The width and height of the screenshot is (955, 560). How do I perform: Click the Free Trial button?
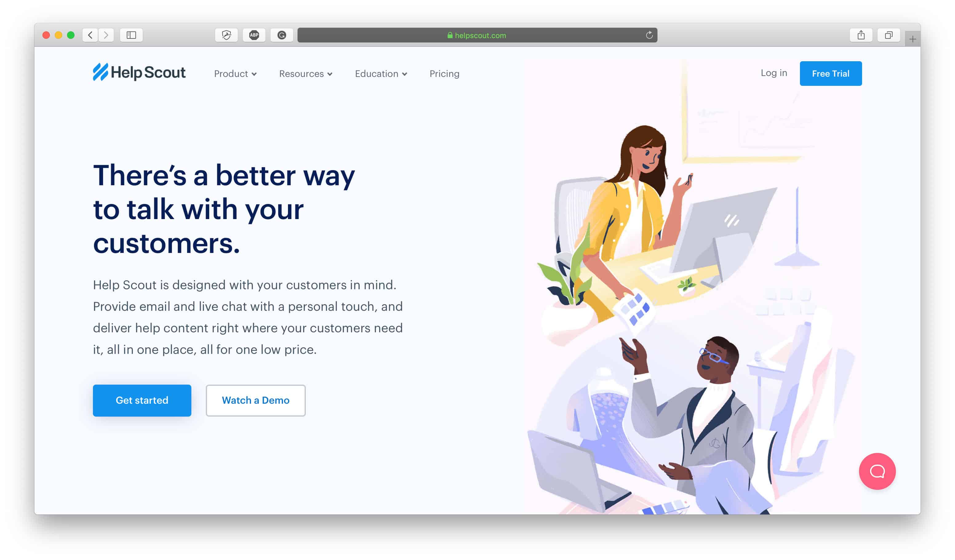pos(831,73)
